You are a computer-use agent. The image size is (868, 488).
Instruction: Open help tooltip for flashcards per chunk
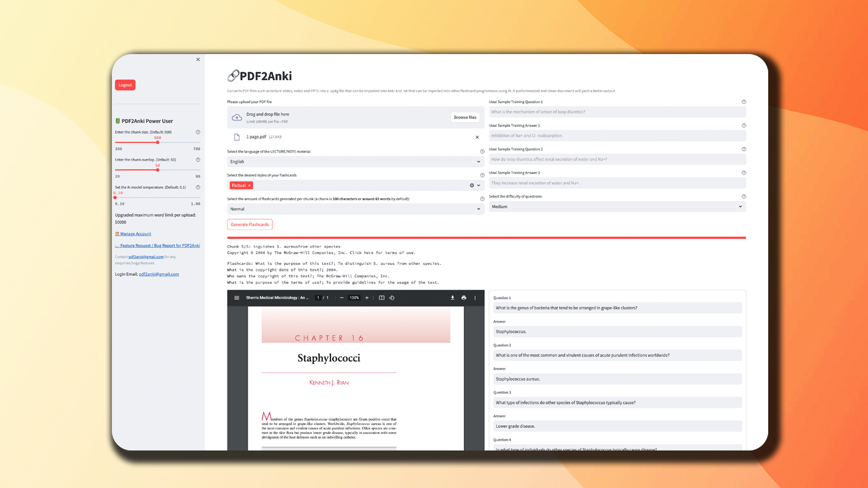point(482,199)
